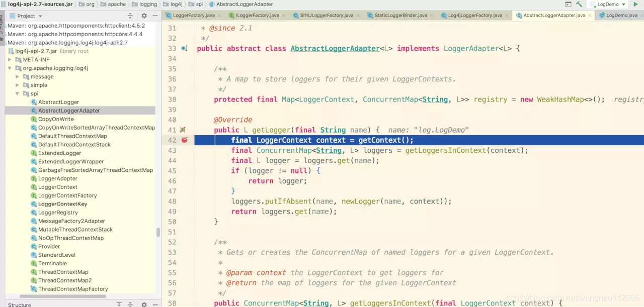This screenshot has width=644, height=307.
Task: Build the project with the hammer icon
Action: [x=580, y=4]
